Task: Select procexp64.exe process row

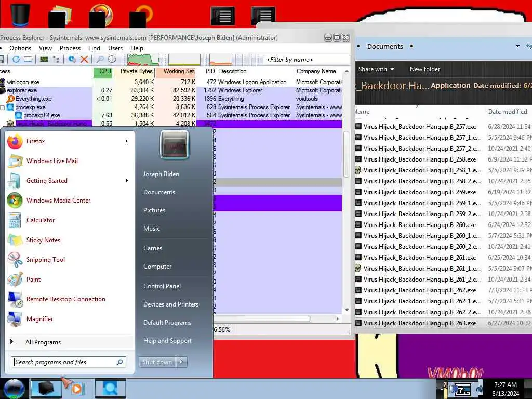Action: click(171, 115)
